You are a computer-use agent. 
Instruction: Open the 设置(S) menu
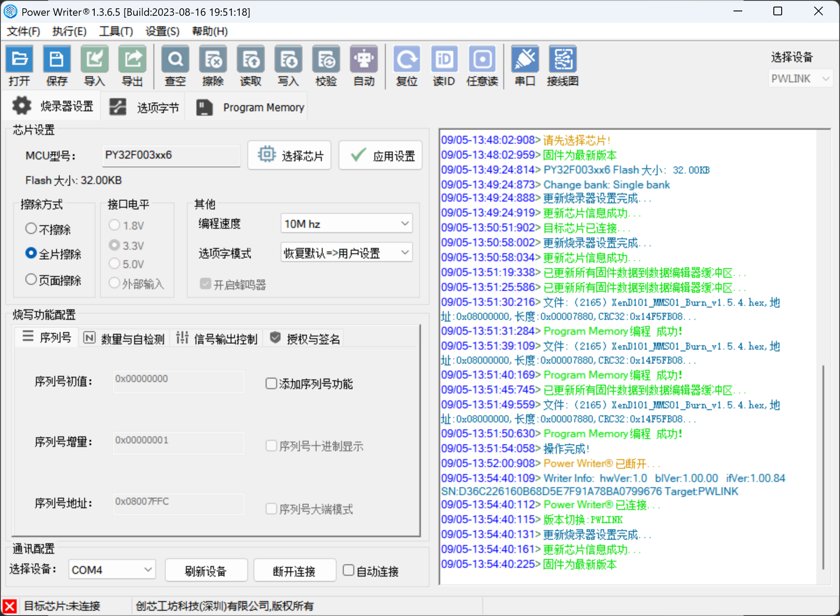[162, 32]
